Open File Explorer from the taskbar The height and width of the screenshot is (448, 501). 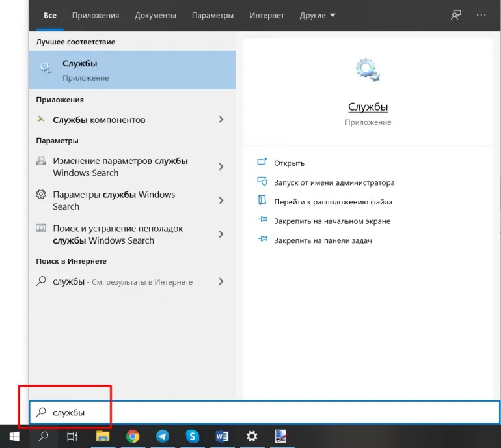coord(103,436)
